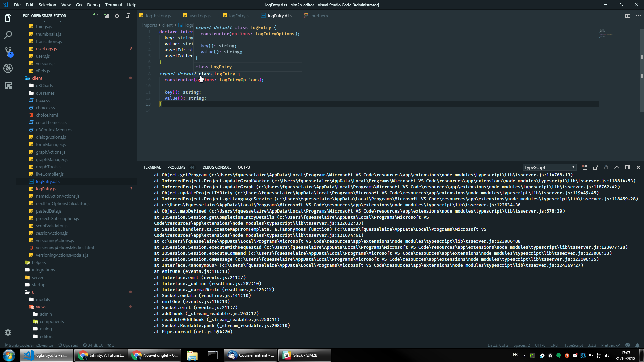Open the TypeScript output channel dropdown
This screenshot has height=362, width=644.
[x=549, y=167]
